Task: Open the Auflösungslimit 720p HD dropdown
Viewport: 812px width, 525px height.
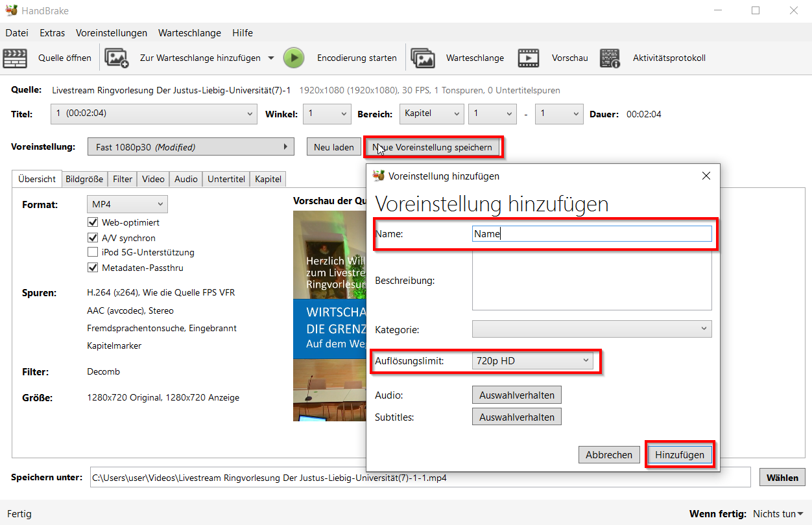Action: (x=532, y=361)
